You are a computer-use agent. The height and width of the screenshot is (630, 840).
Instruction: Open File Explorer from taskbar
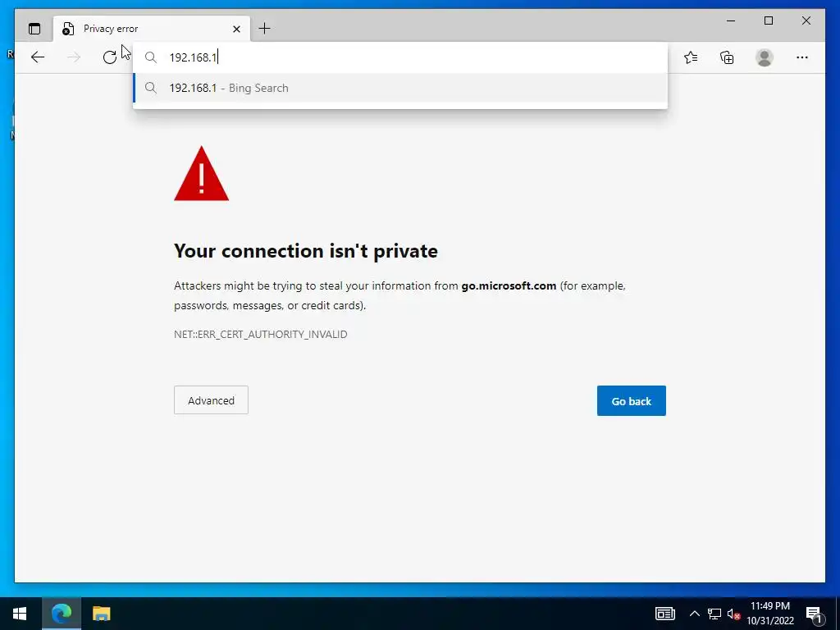[x=101, y=614]
